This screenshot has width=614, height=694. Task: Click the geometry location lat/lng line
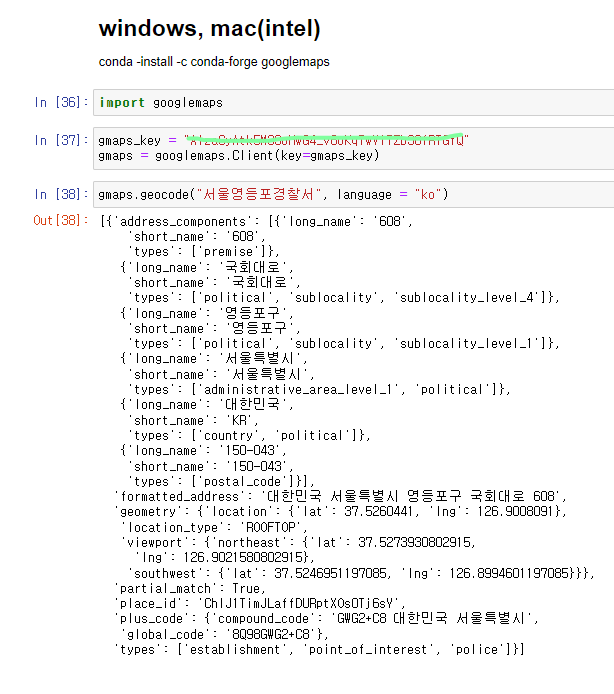(x=340, y=512)
